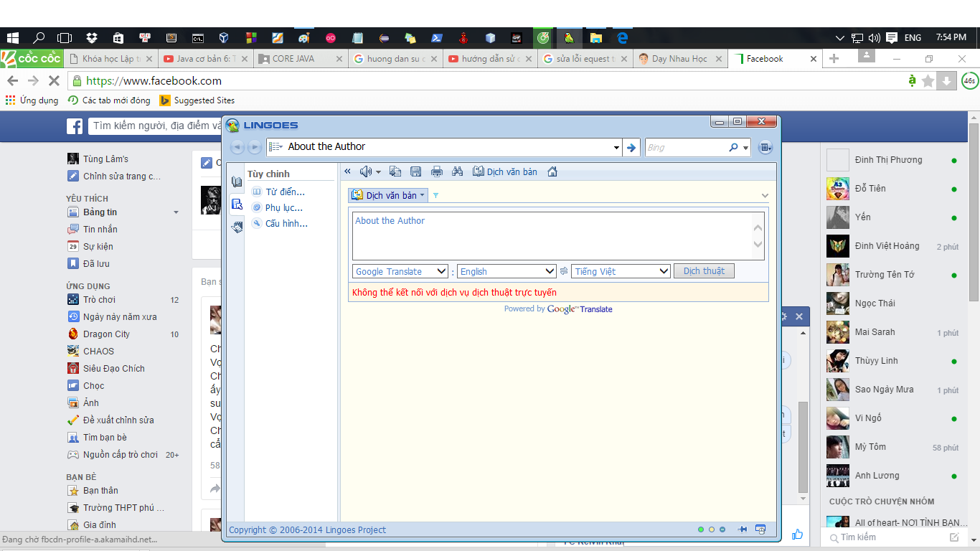Open the English source language dropdown
Viewport: 980px width, 551px height.
[x=507, y=271]
